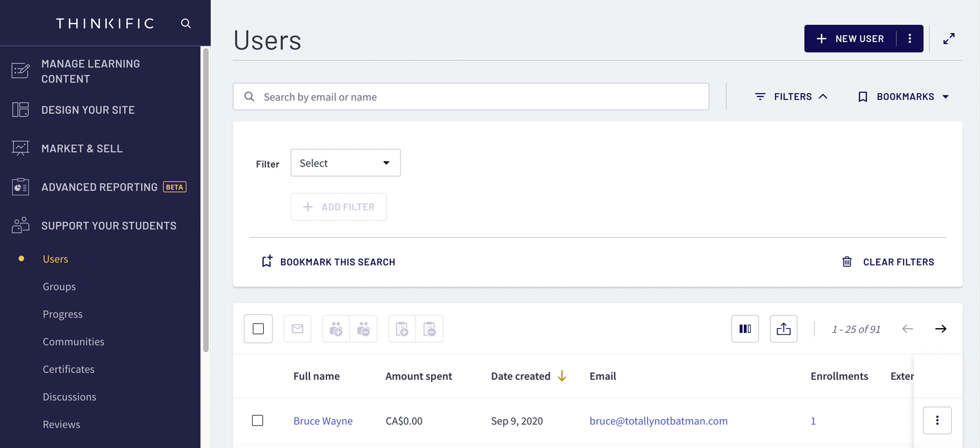Screen dimensions: 980x448
Task: Open Groups in the sidebar
Action: [59, 287]
